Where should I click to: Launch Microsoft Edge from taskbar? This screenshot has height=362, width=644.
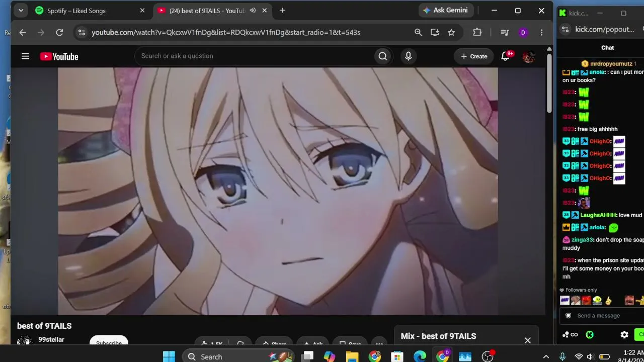(x=420, y=356)
